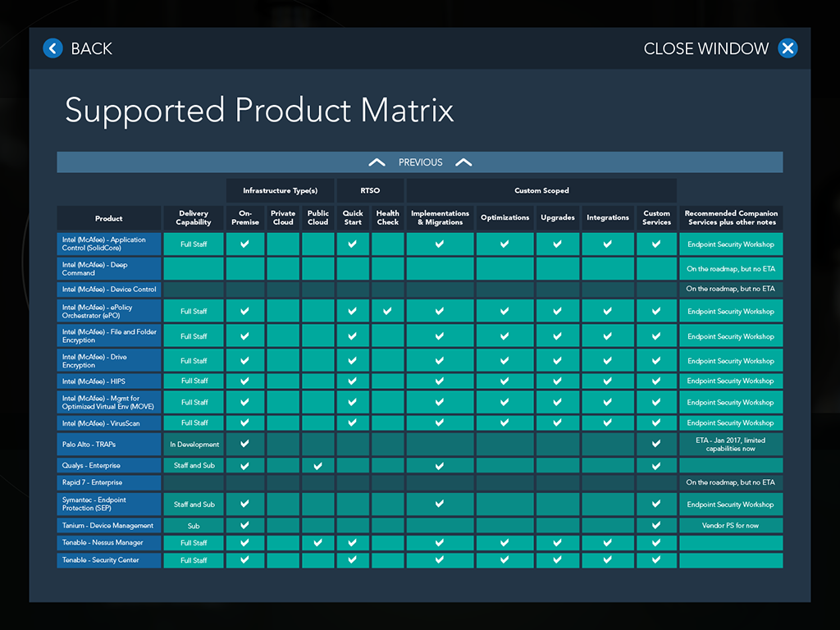Click Custom Services checkmark for Palo Alto TRAPs

(x=656, y=444)
